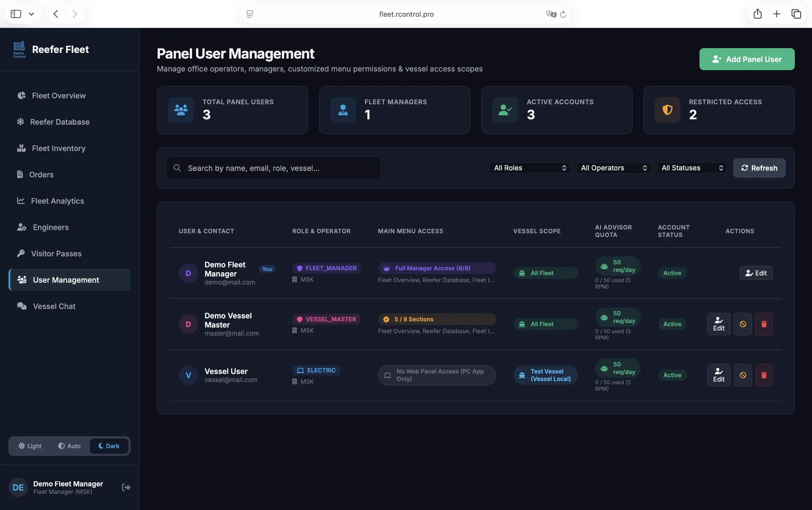Edit the Vessel User entry

(x=719, y=375)
